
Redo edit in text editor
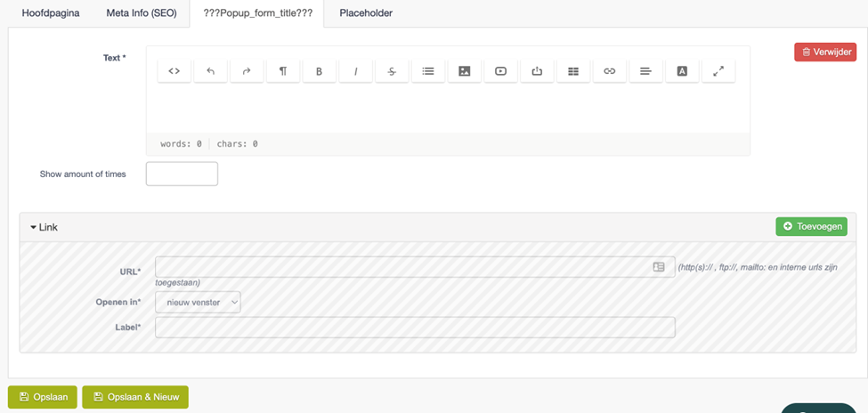[x=247, y=71]
